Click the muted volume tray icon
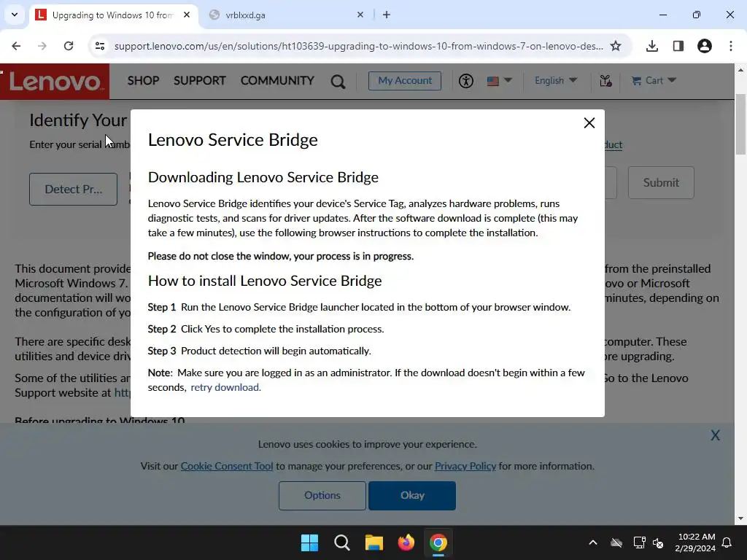 (659, 542)
